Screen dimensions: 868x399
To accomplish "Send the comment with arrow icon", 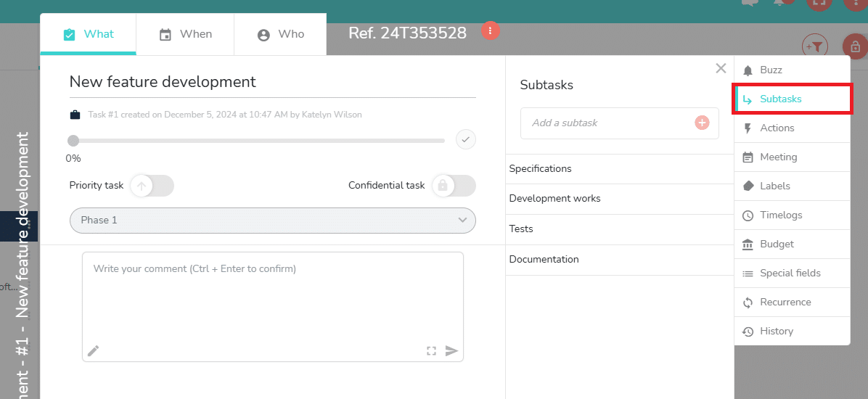I will pyautogui.click(x=451, y=351).
